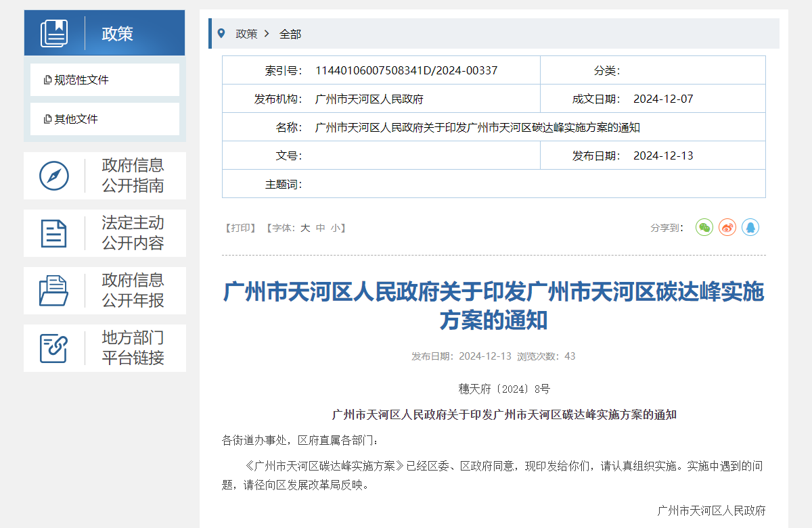Click the chain-link icon for 地方部门平台链接

[54, 348]
